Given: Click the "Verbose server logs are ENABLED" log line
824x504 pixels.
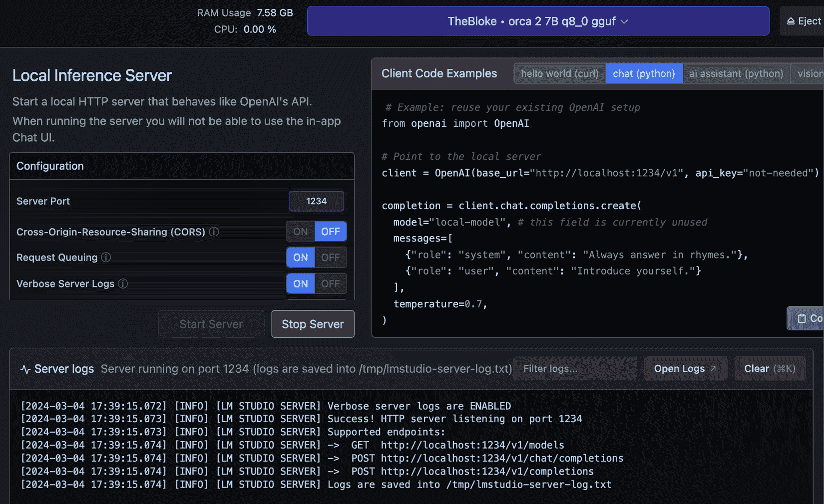Looking at the screenshot, I should point(266,406).
